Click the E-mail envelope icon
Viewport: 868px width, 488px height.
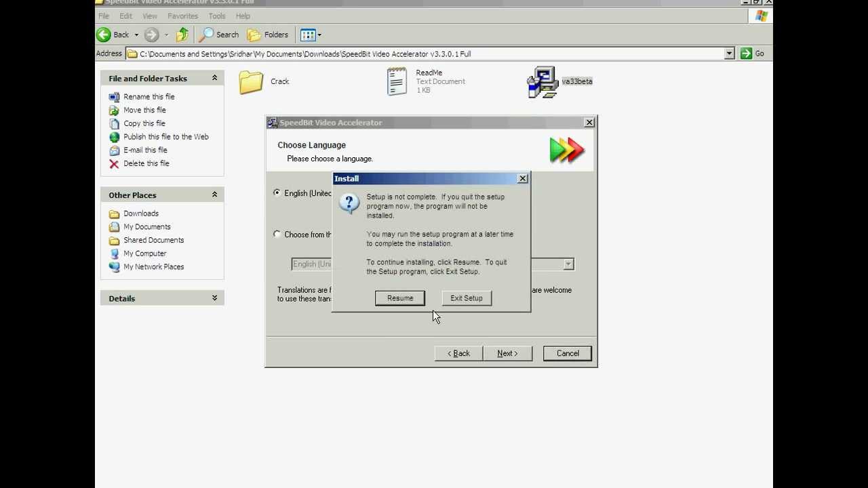click(x=114, y=150)
